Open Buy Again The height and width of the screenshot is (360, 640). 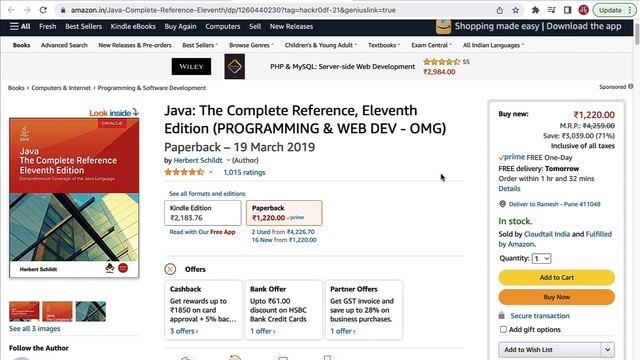[x=180, y=27]
